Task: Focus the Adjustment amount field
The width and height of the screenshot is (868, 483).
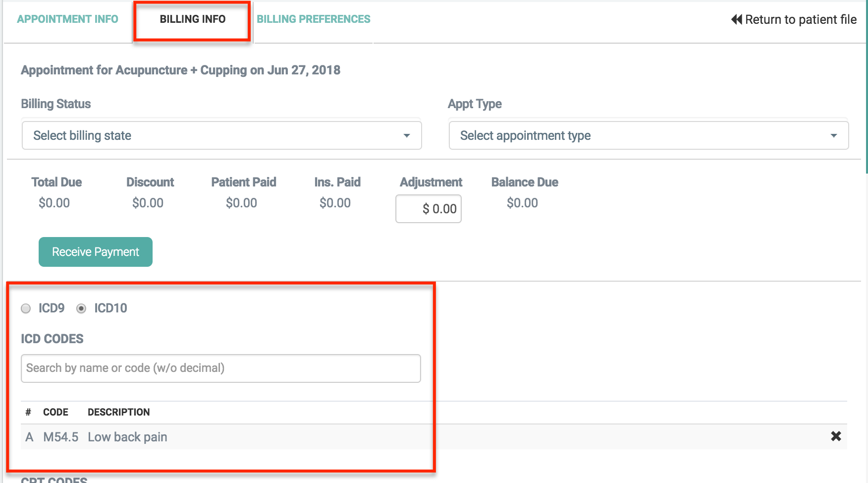Action: coord(429,209)
